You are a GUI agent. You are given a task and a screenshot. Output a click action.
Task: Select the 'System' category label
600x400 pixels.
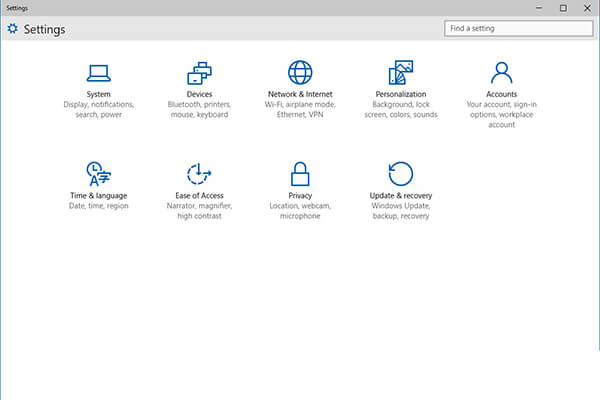tap(98, 94)
